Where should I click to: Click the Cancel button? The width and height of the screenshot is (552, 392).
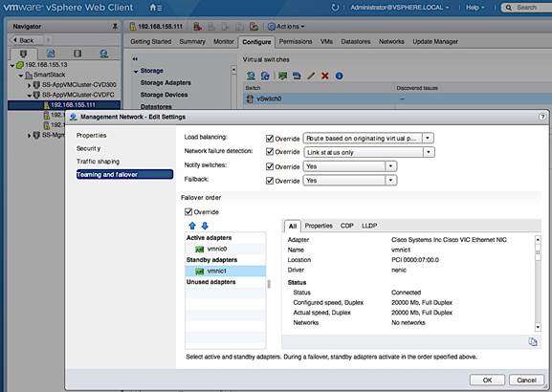tap(526, 380)
